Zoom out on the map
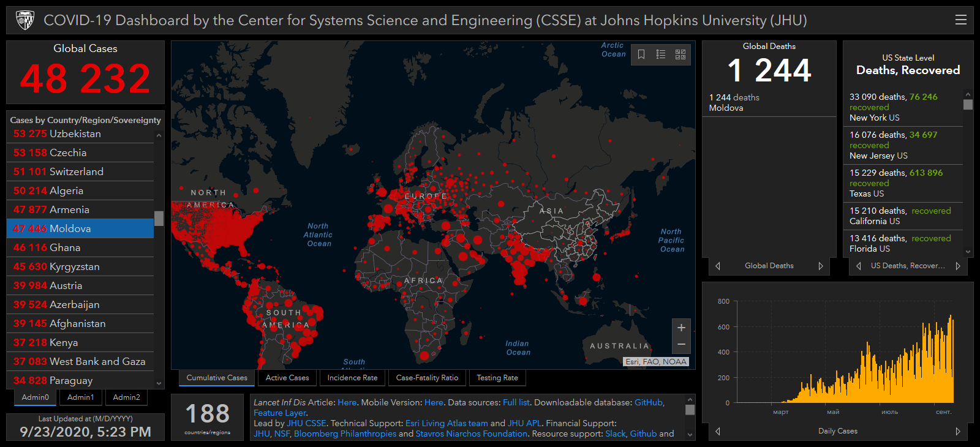The width and height of the screenshot is (980, 447). (681, 345)
